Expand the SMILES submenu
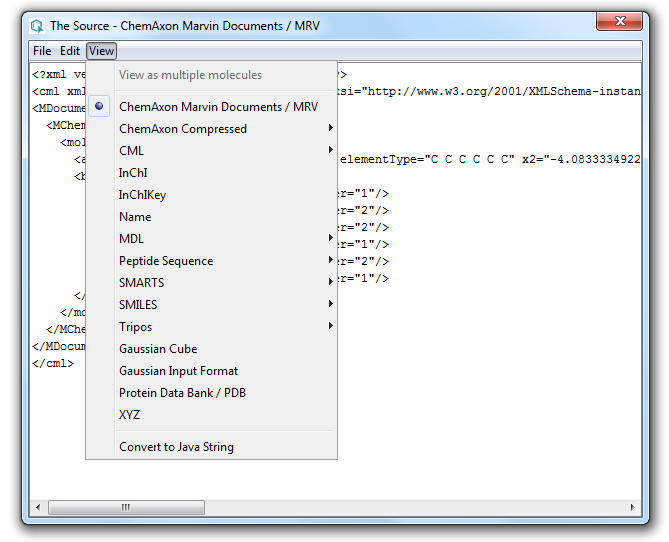The image size is (669, 542). point(138,305)
